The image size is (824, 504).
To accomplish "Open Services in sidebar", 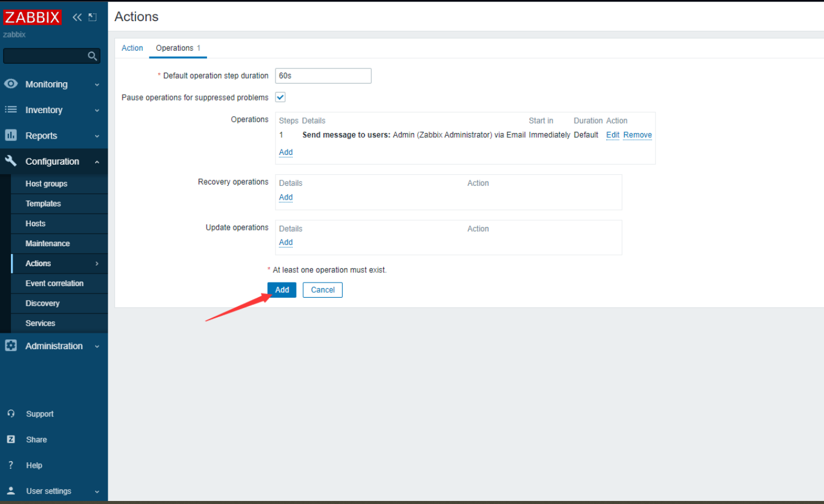I will (x=40, y=323).
